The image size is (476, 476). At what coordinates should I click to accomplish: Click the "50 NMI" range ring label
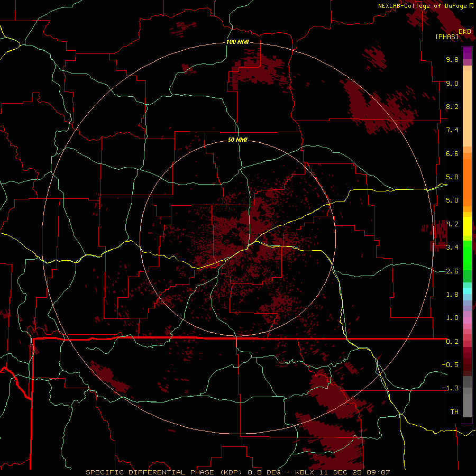(x=237, y=140)
